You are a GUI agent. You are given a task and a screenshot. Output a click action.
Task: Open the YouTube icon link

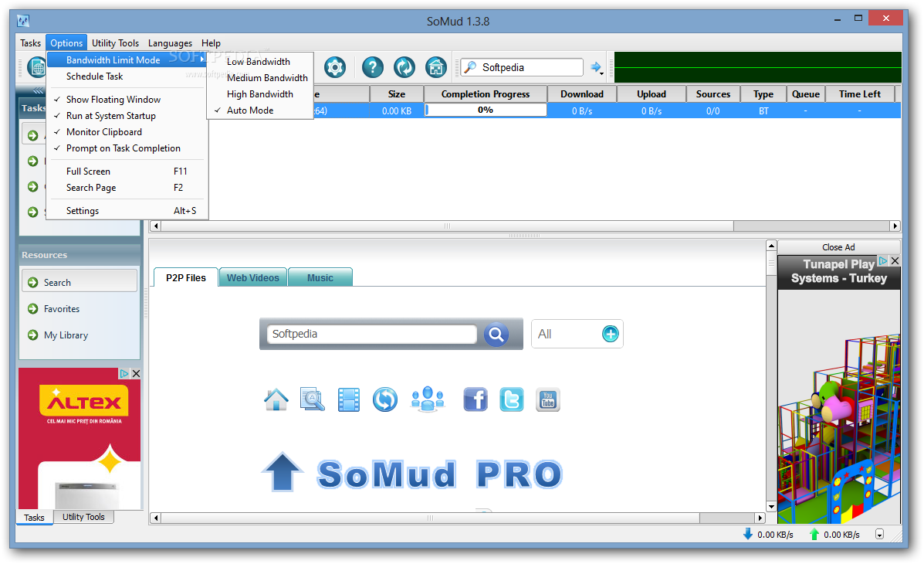click(x=547, y=400)
